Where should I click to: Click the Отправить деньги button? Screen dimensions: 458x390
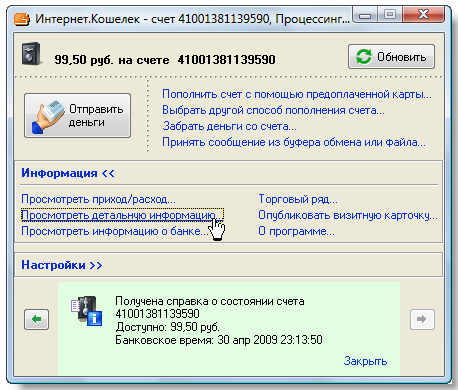coord(77,115)
